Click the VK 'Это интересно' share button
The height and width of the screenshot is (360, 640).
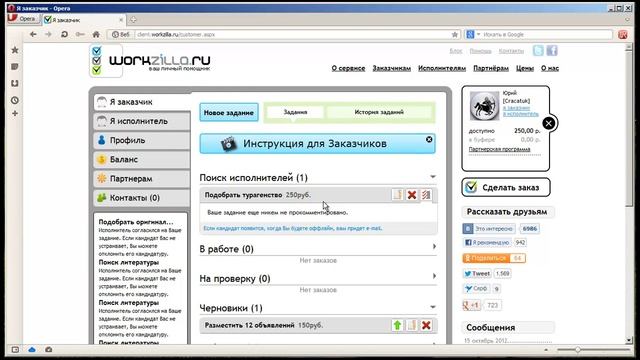click(489, 229)
